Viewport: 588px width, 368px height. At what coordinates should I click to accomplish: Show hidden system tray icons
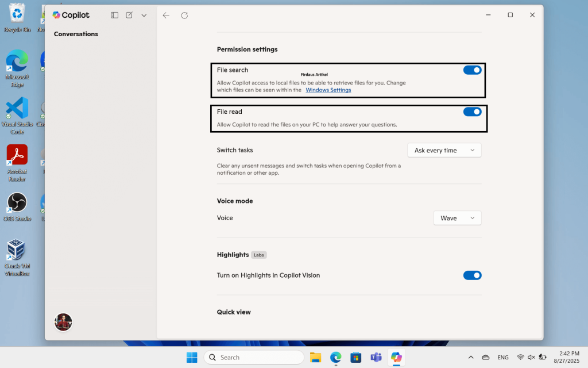pyautogui.click(x=471, y=358)
